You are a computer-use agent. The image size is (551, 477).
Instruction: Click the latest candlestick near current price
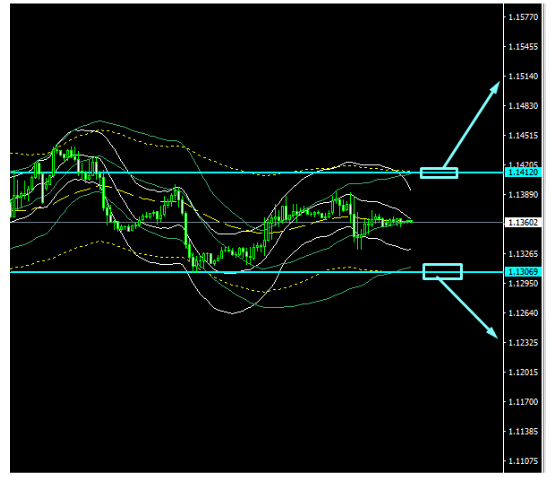410,221
